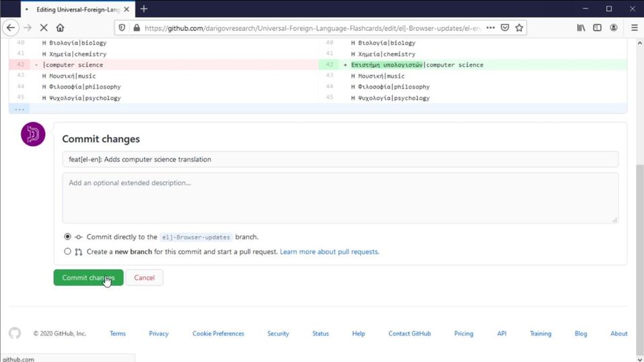Switch to the Editing Universal-Foreign-Lang tab
This screenshot has width=644, height=362.
pos(78,9)
